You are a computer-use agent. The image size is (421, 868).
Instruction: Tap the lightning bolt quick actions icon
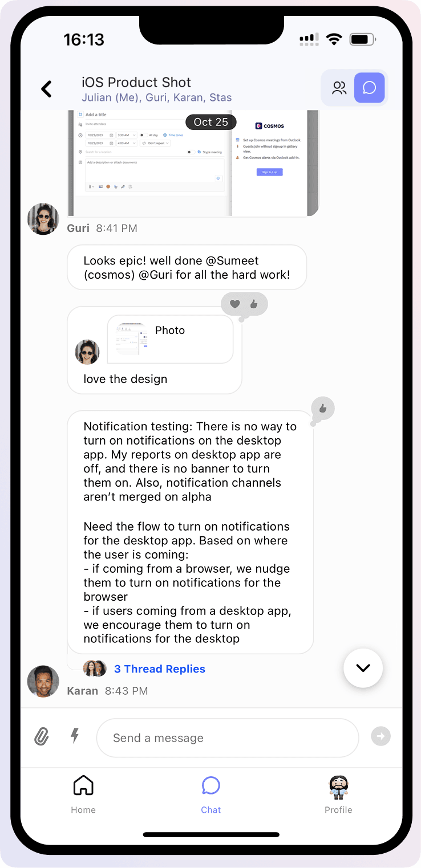(x=75, y=736)
